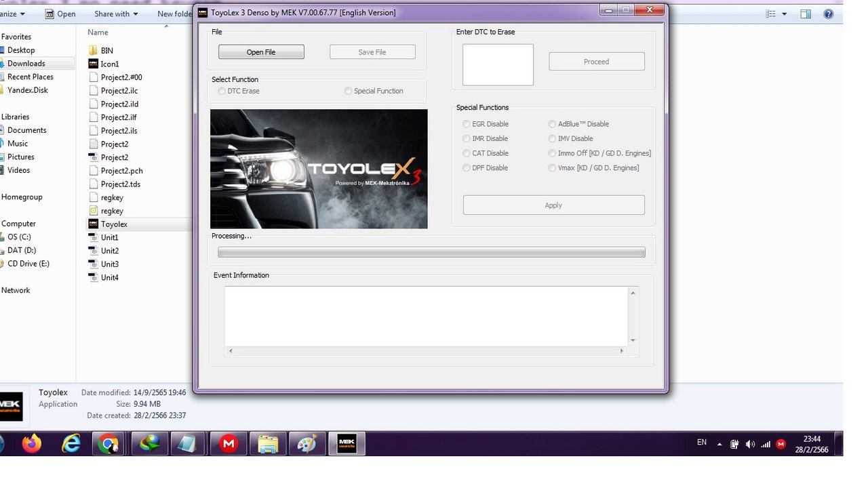Select the Unit1 file icon
Image resolution: width=868 pixels, height=488 pixels.
click(94, 237)
